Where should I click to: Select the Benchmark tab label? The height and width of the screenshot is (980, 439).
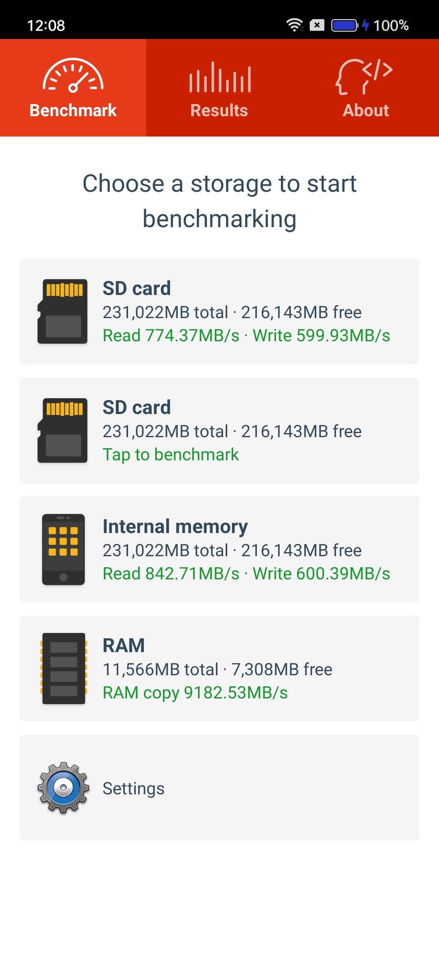(73, 111)
